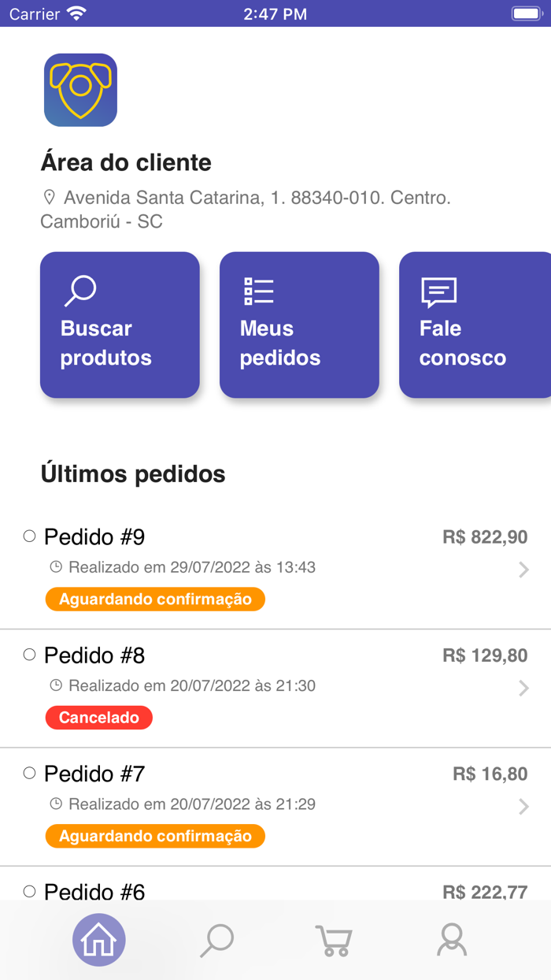Open the shopping cart from bottom navigation
Screen dimensions: 551x980
pos(334,939)
